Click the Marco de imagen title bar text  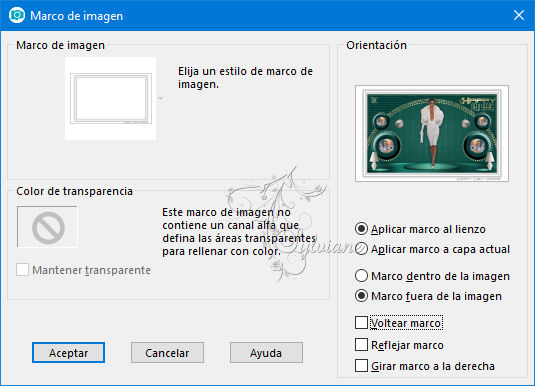tap(76, 16)
